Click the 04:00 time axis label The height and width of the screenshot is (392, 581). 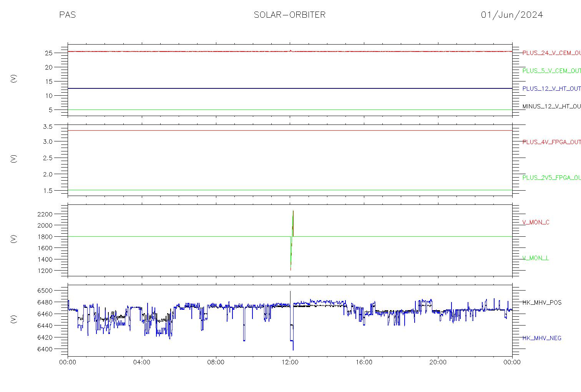point(142,362)
